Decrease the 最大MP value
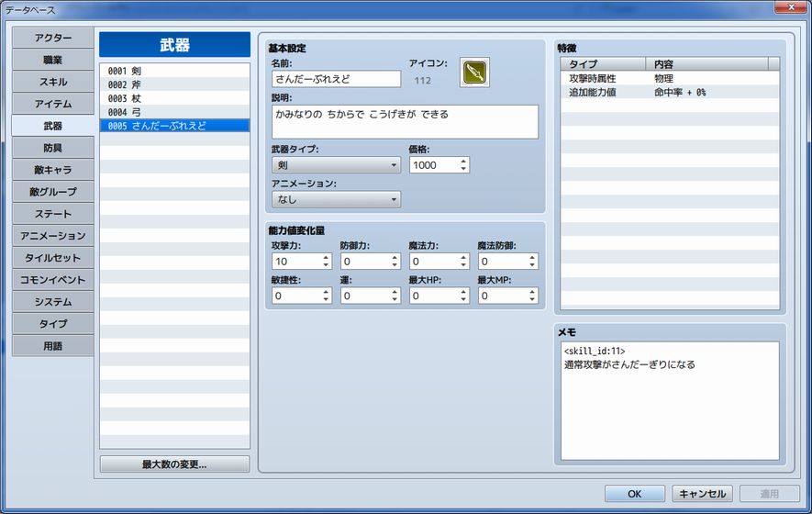Image resolution: width=812 pixels, height=514 pixels. pyautogui.click(x=532, y=300)
